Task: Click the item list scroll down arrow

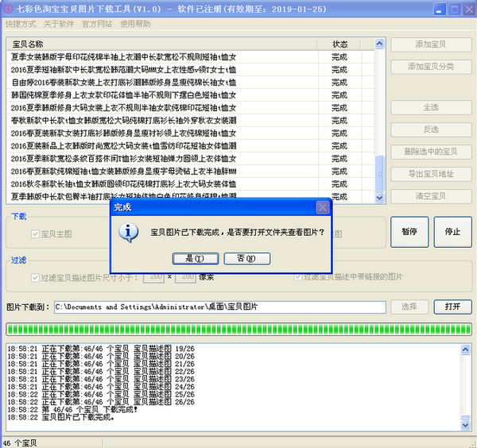Action: point(379,198)
